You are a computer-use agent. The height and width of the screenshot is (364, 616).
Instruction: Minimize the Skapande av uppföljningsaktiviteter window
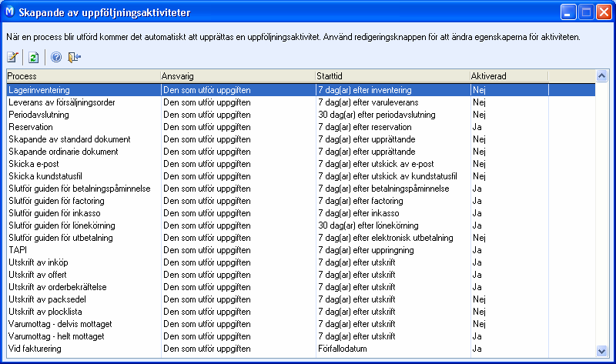click(x=568, y=12)
